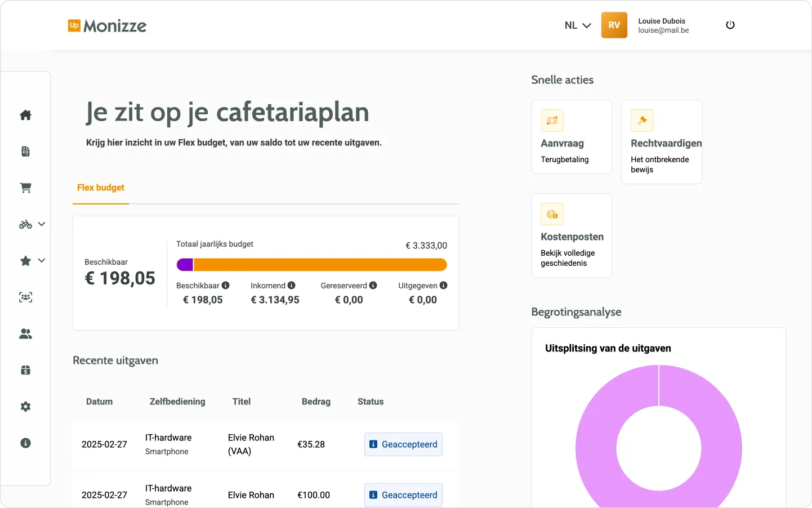Switch to the Flex budget tab
Image resolution: width=812 pixels, height=508 pixels.
[x=100, y=188]
